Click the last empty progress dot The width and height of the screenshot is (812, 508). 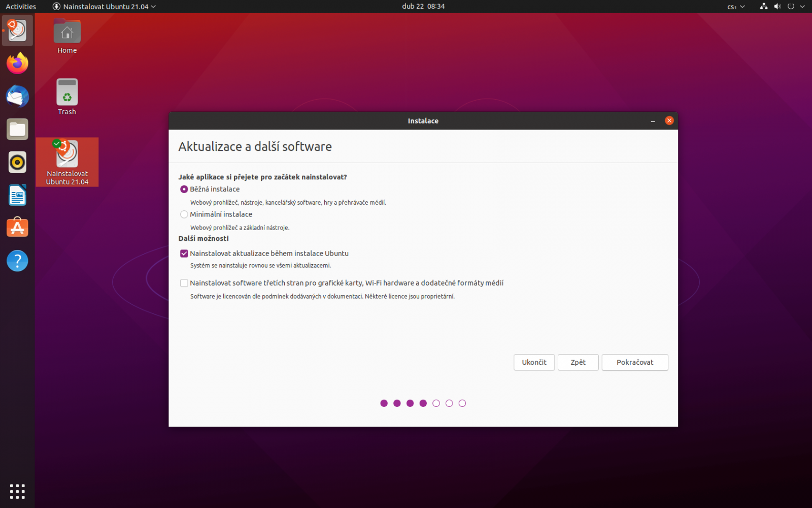(x=462, y=403)
